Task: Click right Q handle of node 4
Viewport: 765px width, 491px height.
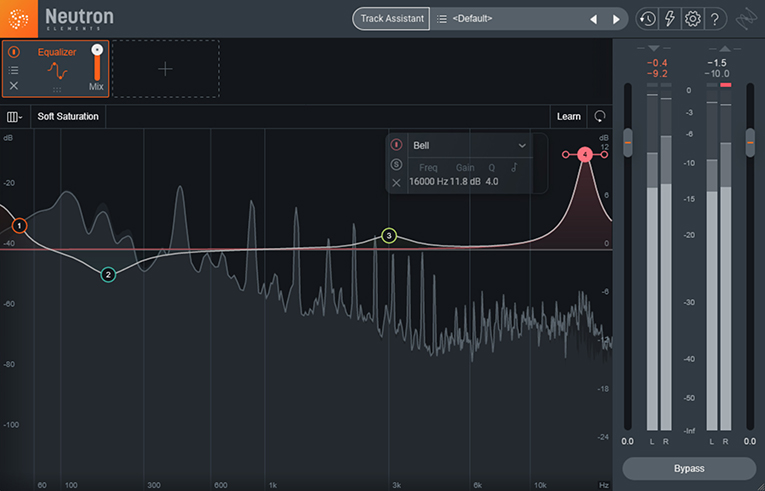Action: pos(604,155)
